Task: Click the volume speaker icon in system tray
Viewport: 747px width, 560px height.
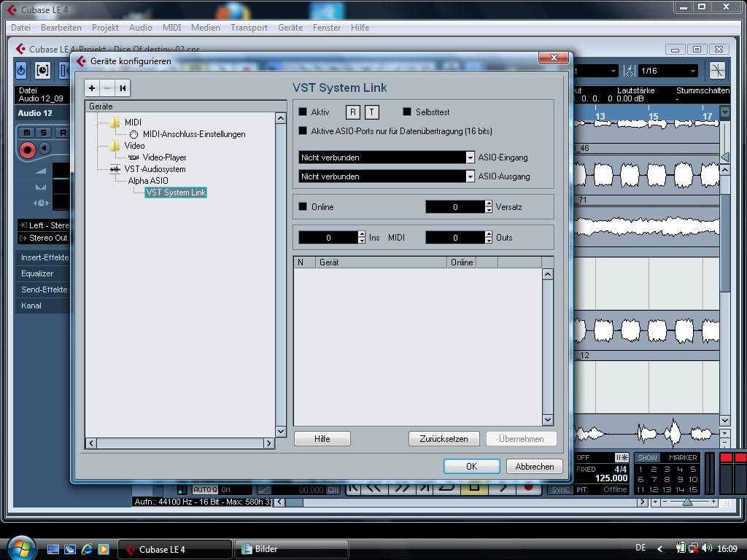Action: [707, 548]
